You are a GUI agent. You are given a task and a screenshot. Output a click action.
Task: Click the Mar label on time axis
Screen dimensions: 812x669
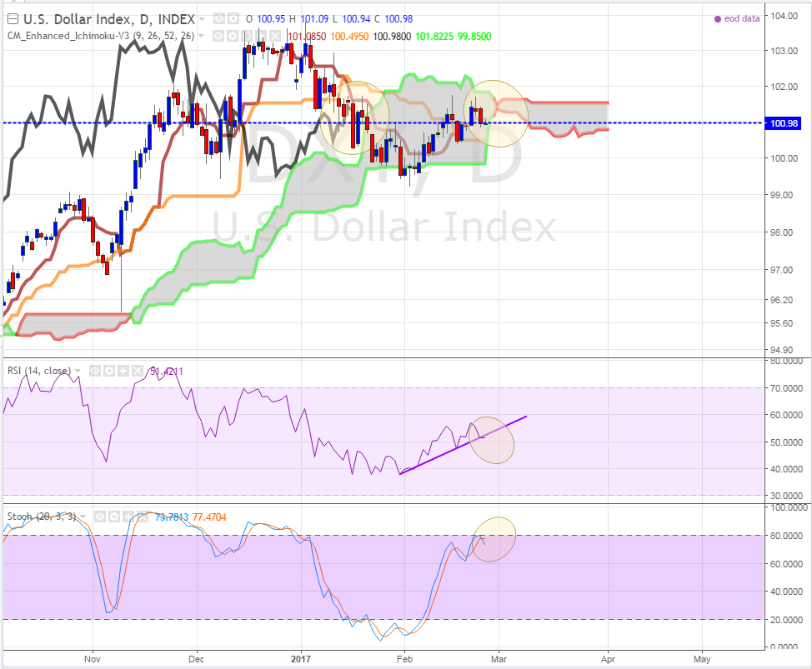[499, 659]
